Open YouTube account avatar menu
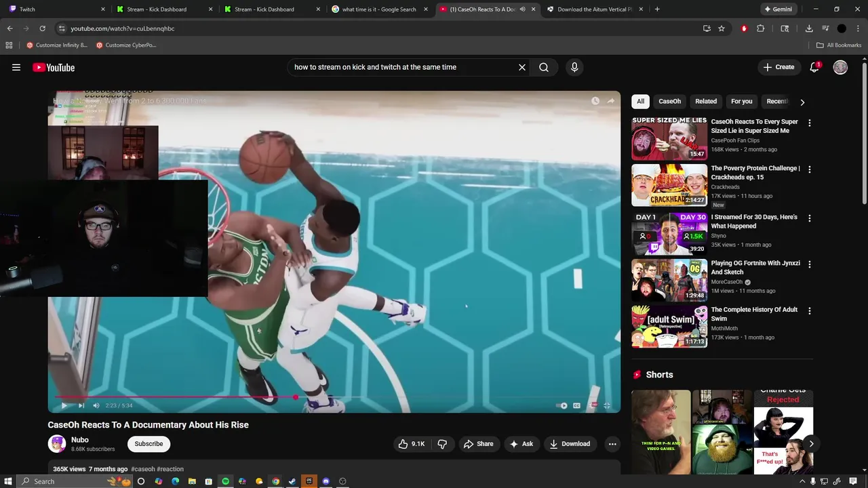 click(840, 67)
